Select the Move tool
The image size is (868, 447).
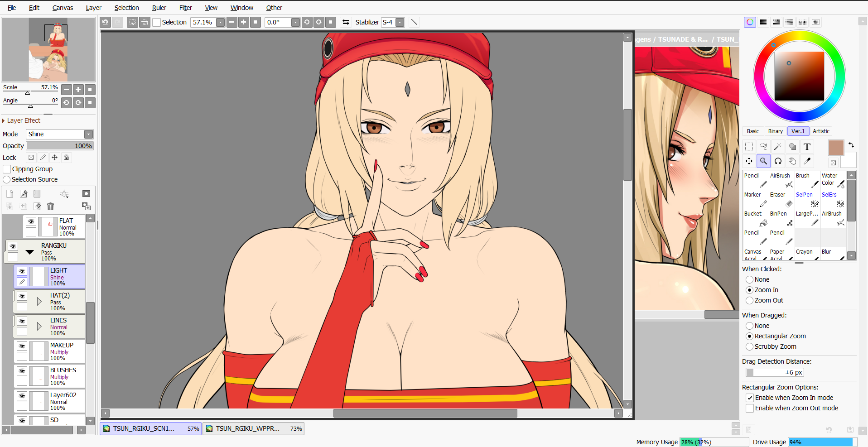tap(749, 161)
